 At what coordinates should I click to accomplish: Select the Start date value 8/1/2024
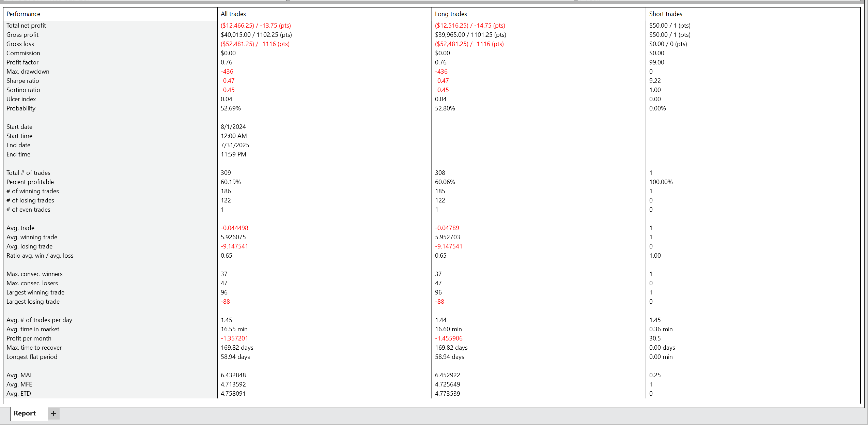(233, 127)
